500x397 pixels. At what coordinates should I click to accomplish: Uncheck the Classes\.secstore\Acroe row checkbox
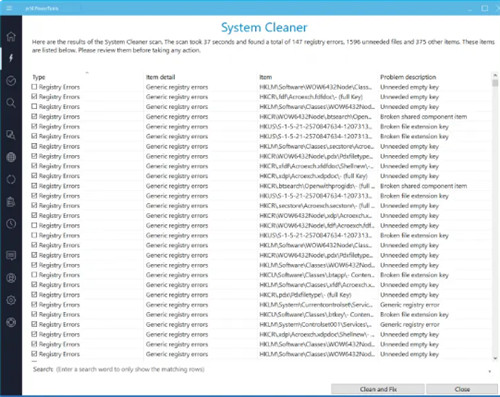click(x=34, y=146)
